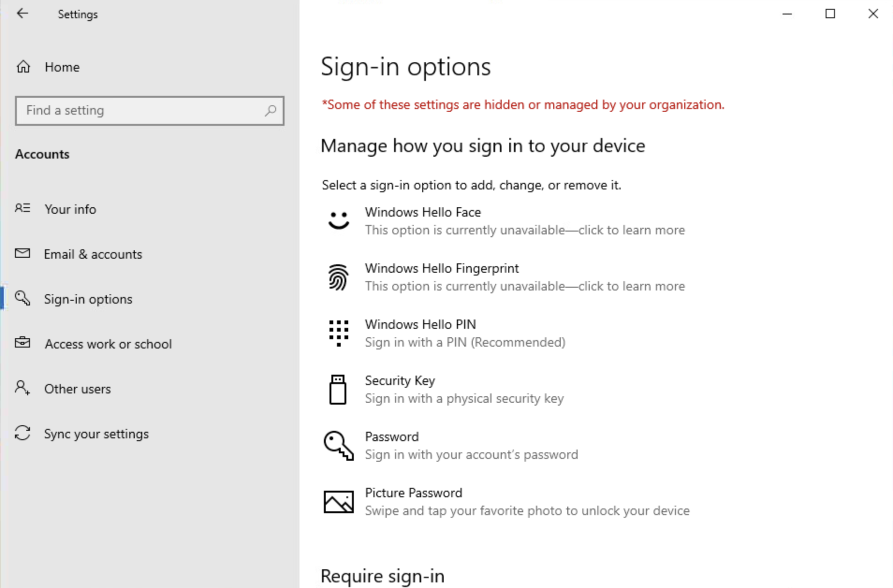893x588 pixels.
Task: Focus the Find a setting search box
Action: 150,111
